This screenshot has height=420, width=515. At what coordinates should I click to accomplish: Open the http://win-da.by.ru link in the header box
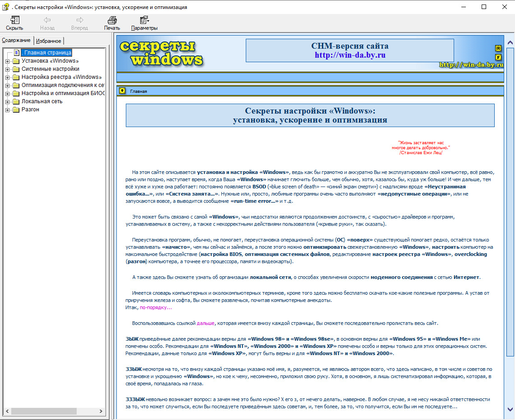click(350, 55)
